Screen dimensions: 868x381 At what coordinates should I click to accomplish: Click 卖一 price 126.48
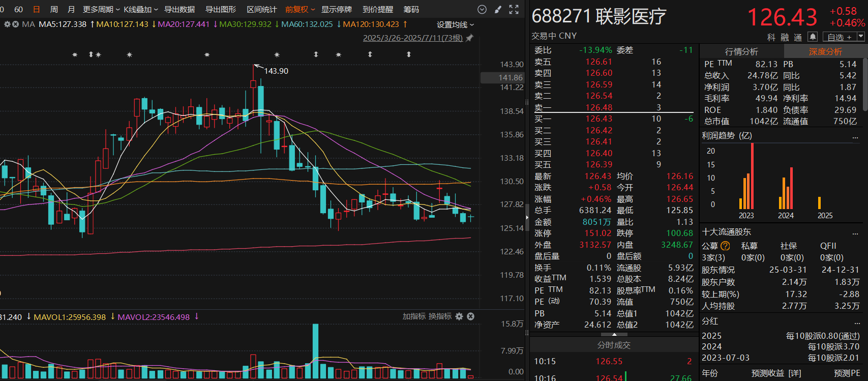(599, 107)
